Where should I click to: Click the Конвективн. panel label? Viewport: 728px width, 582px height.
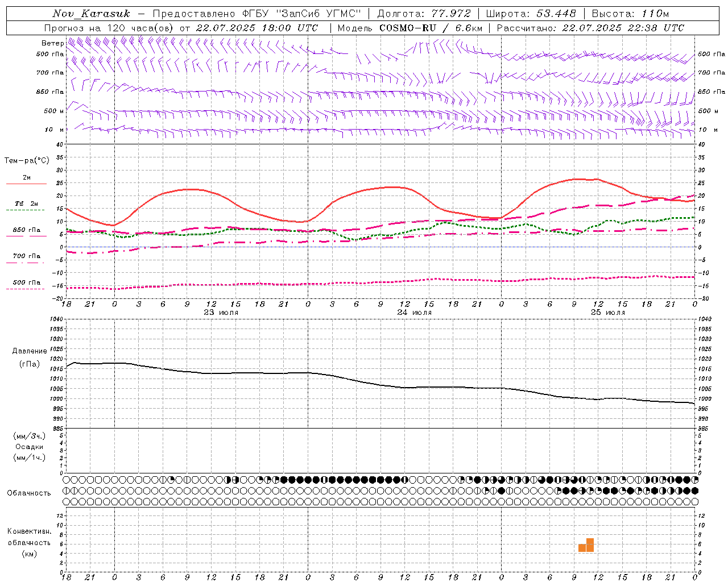(30, 531)
